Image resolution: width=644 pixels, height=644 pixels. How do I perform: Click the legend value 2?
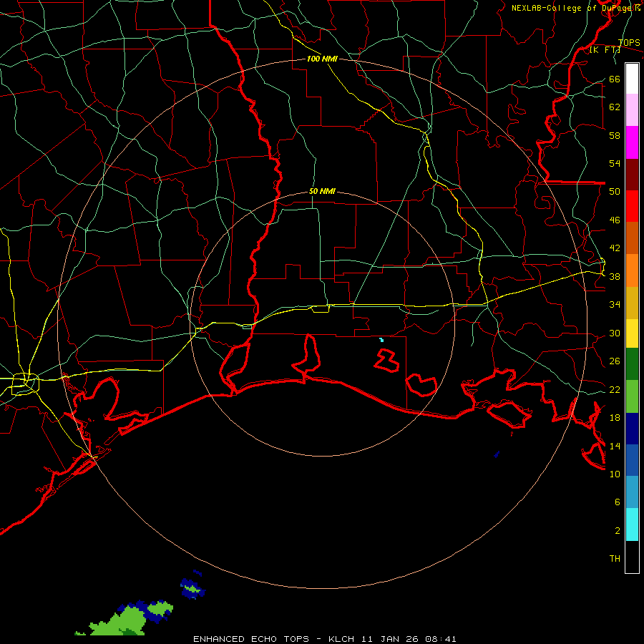(618, 530)
